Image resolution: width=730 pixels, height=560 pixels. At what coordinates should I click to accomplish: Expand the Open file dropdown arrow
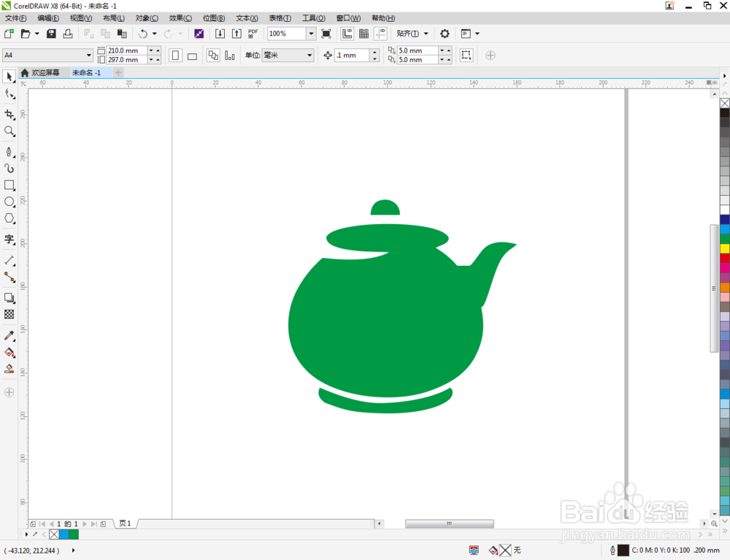(36, 34)
